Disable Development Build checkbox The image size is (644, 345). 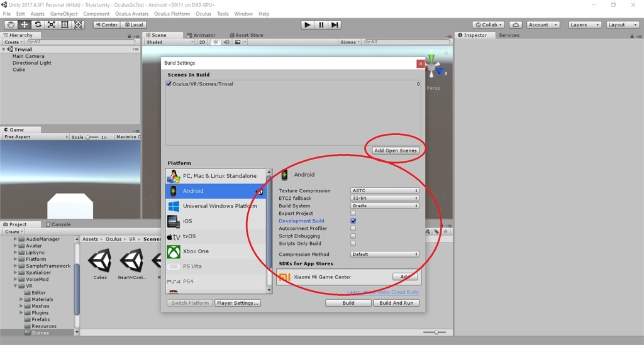pos(353,221)
